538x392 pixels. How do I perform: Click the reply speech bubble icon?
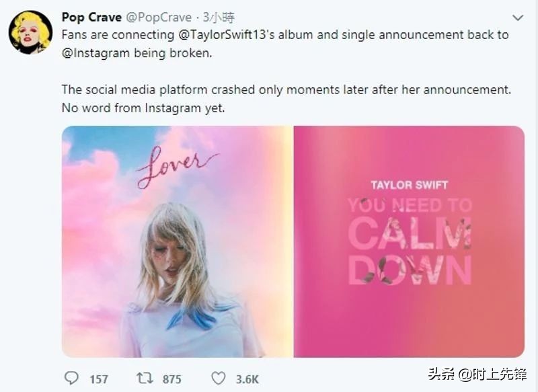coord(71,379)
